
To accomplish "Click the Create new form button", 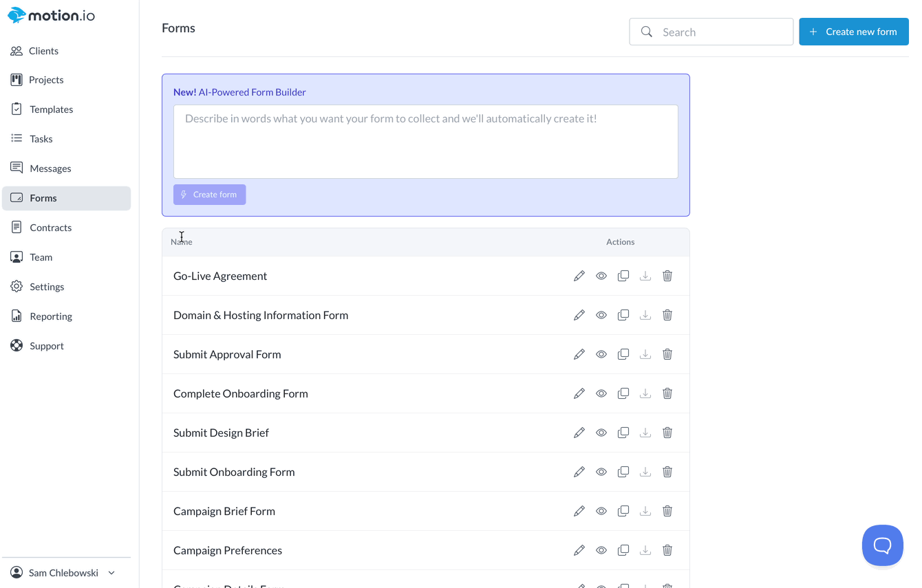I will click(x=853, y=32).
